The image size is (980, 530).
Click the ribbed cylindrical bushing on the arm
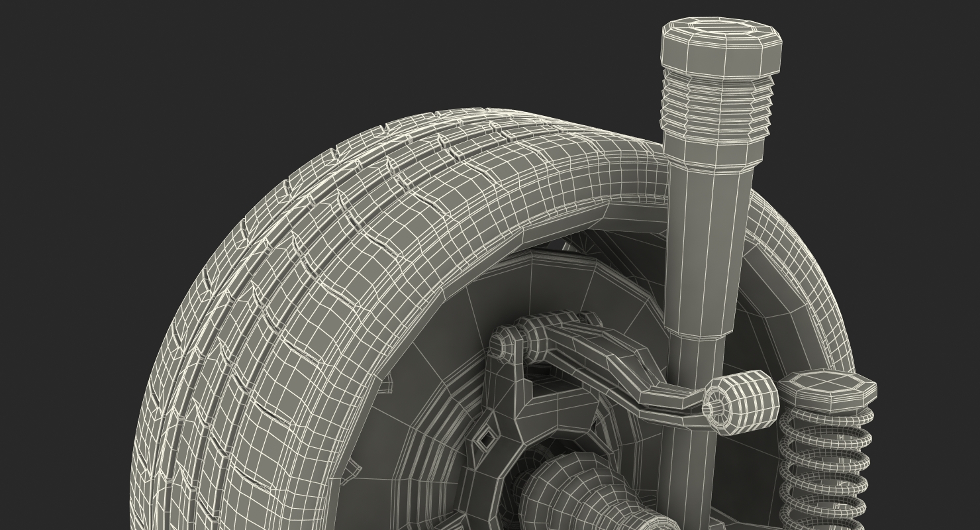pyautogui.click(x=740, y=402)
